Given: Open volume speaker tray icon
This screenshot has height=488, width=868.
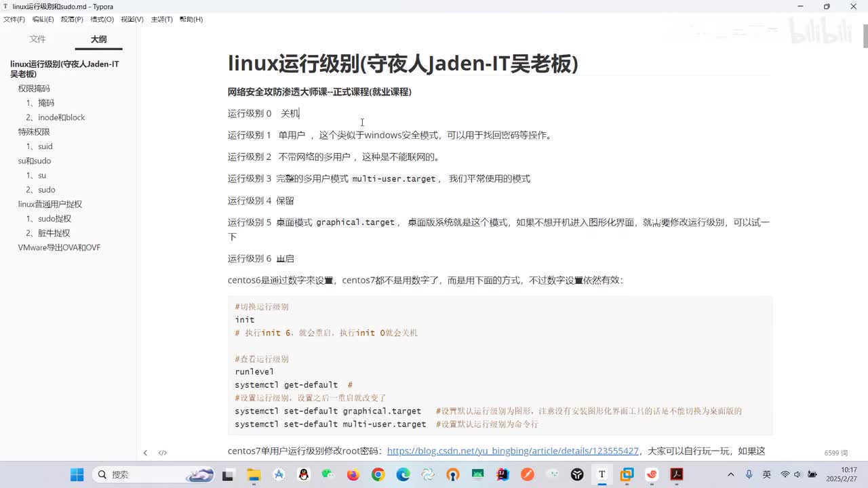Looking at the screenshot, I should pyautogui.click(x=797, y=474).
